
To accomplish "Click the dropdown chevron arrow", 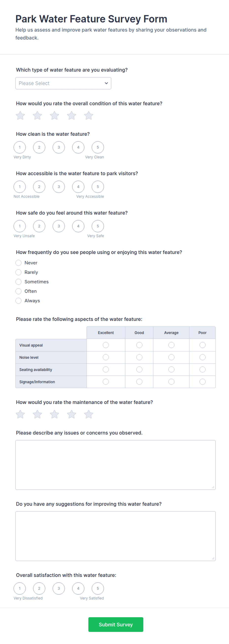I will pyautogui.click(x=106, y=83).
